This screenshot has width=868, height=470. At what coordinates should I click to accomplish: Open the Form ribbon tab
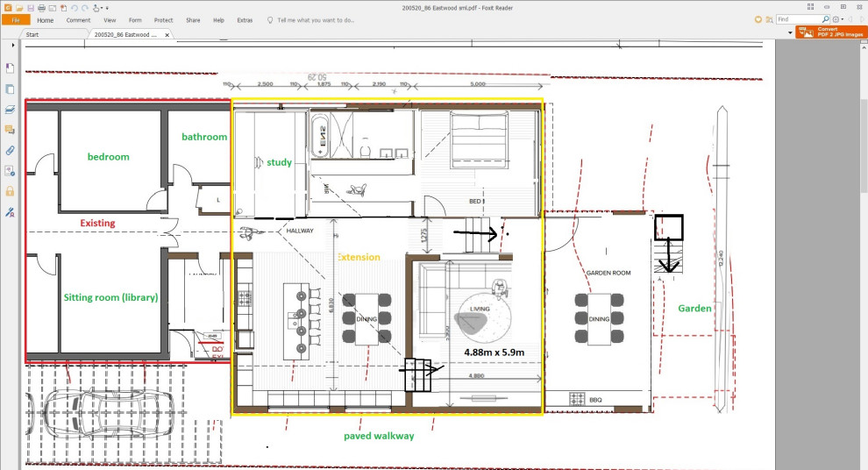[135, 20]
